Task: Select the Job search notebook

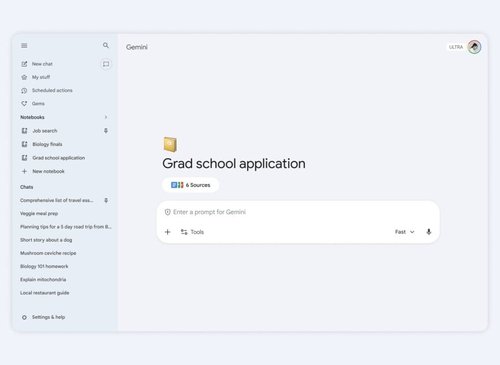Action: coord(45,131)
